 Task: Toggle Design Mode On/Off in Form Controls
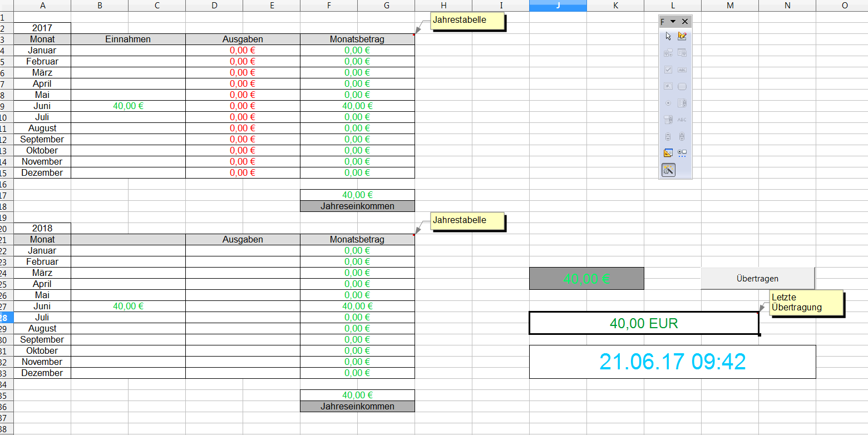click(682, 36)
